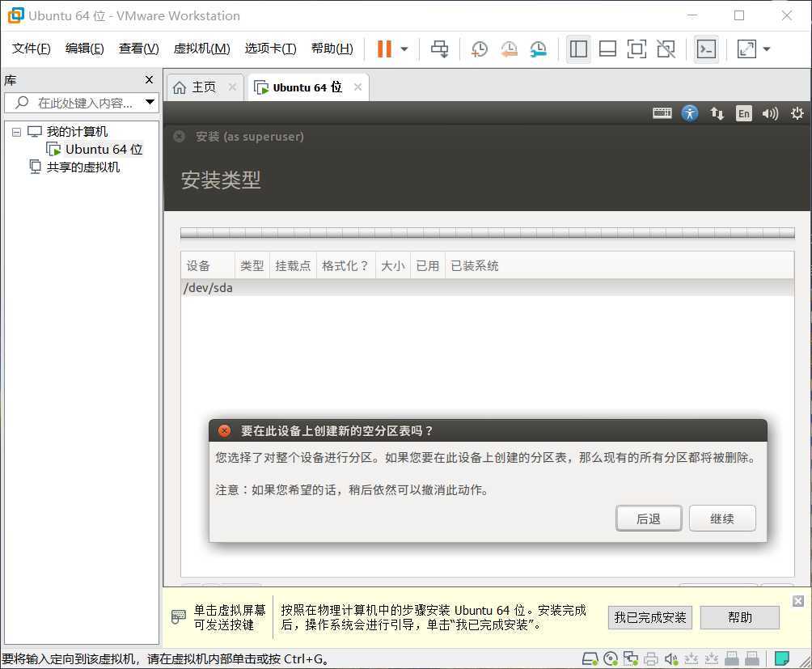Screen dimensions: 812x669
Task: Click the 我已完成安装 button
Action: [x=650, y=617]
